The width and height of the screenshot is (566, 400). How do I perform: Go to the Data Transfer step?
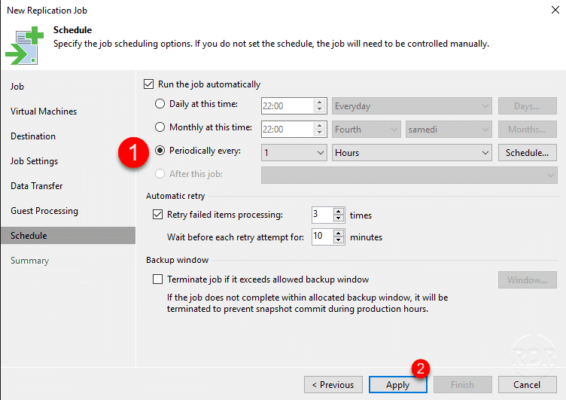pos(36,186)
